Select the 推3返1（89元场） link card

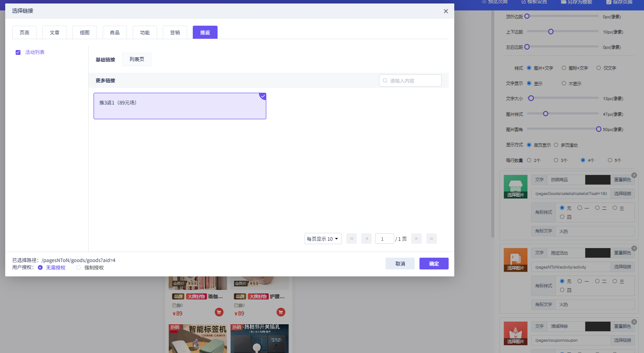[x=180, y=106]
